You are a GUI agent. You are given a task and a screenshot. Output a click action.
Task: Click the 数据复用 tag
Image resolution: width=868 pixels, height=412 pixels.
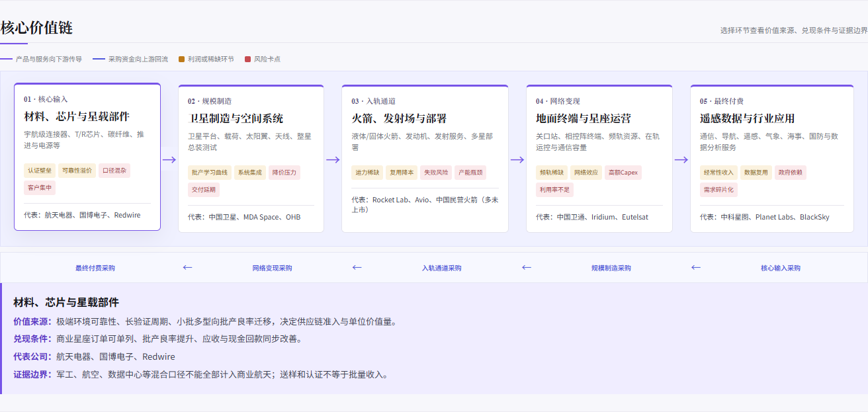coord(756,173)
